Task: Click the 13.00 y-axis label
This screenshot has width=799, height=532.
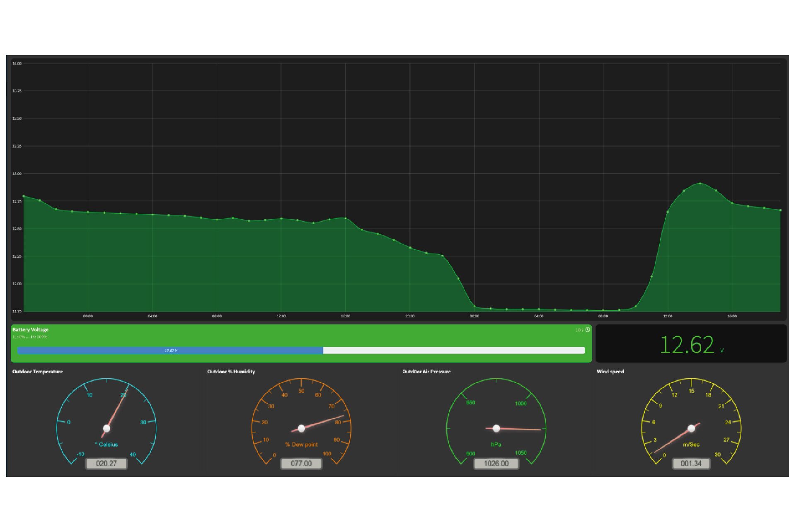Action: [17, 174]
